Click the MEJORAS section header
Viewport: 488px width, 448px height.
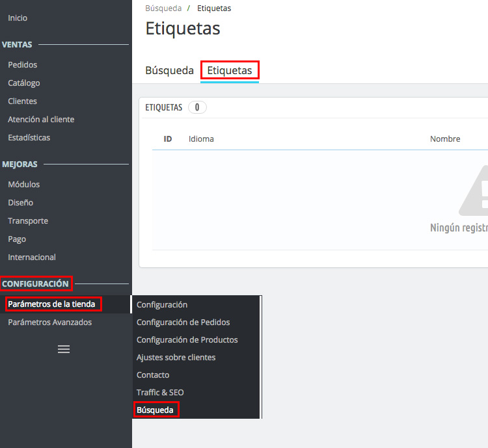click(x=20, y=165)
